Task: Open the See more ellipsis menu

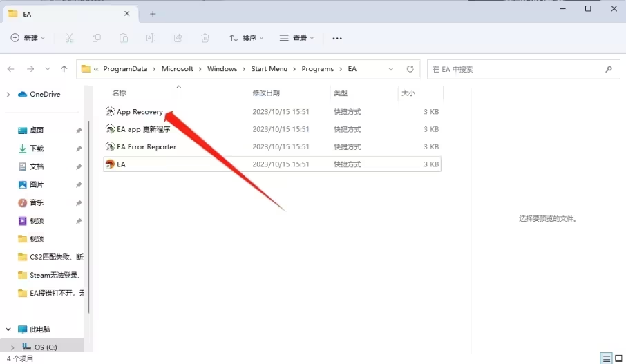Action: [x=337, y=38]
